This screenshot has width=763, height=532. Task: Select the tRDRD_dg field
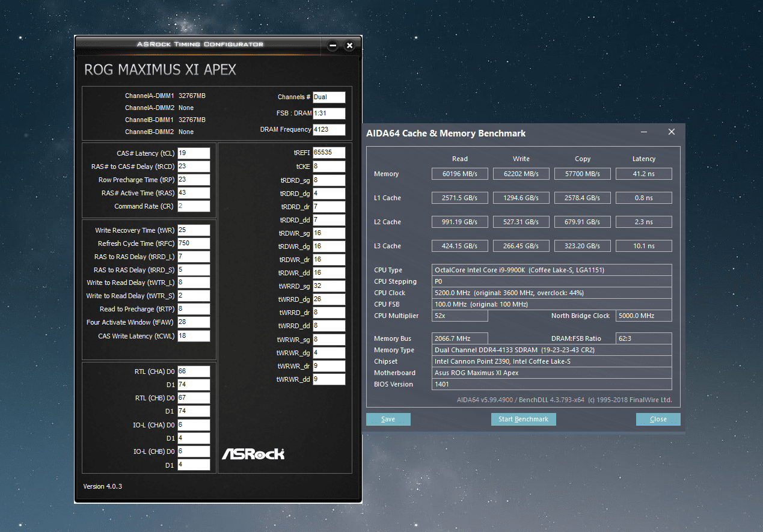point(329,194)
